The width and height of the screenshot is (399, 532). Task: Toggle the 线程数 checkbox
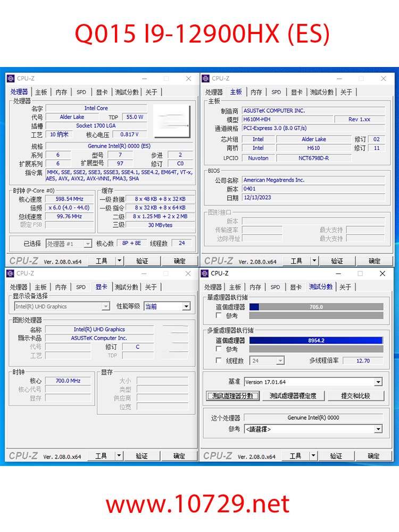219,361
